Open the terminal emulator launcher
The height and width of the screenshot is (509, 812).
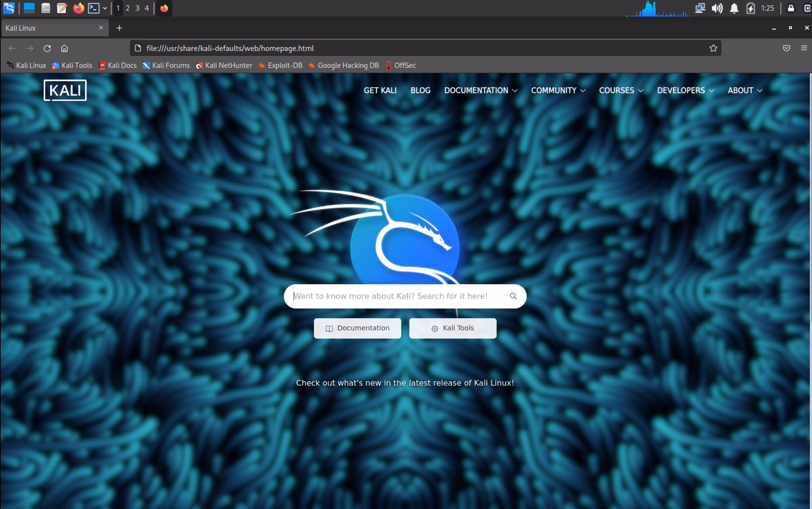click(x=94, y=8)
